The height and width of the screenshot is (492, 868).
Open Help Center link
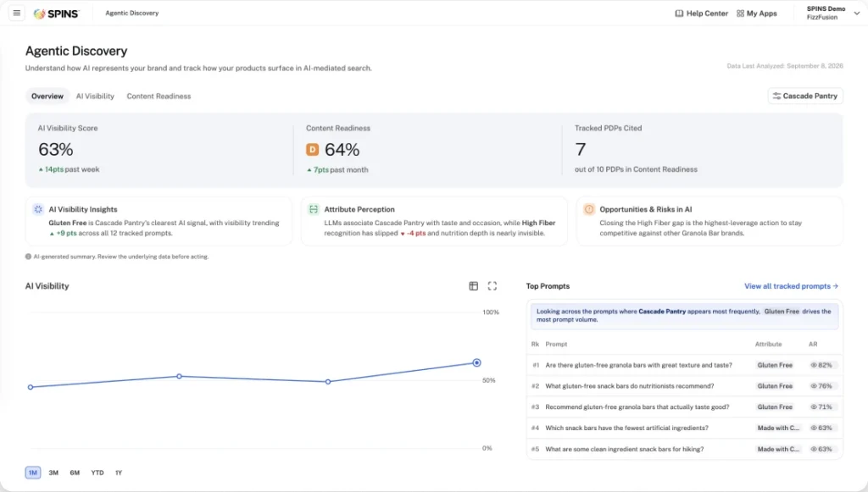coord(701,14)
